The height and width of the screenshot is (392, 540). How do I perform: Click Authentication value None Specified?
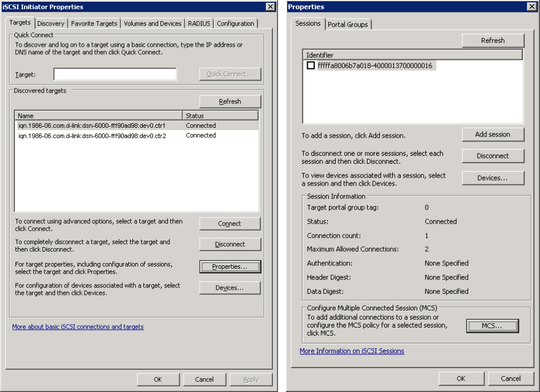pos(446,263)
